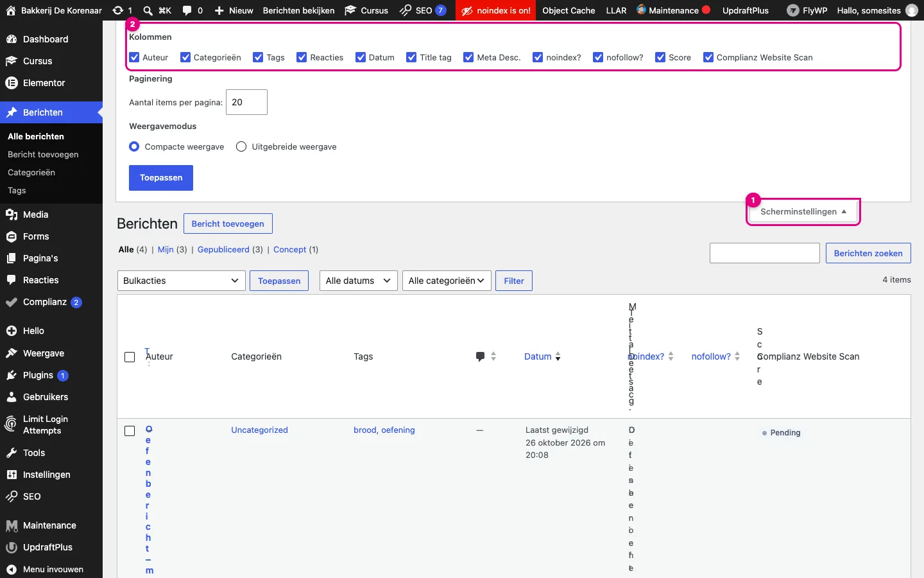Show the Gepubliceerd posts filter
Image resolution: width=924 pixels, height=578 pixels.
pos(223,249)
